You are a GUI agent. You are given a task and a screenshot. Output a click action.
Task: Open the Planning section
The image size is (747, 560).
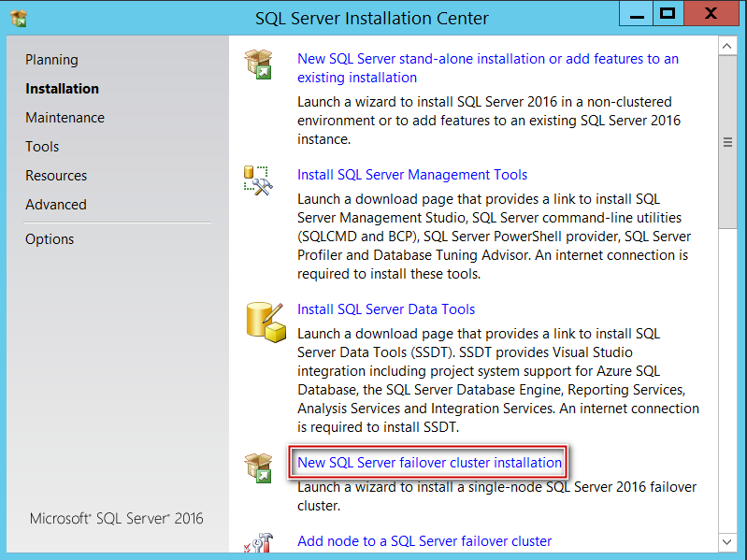click(x=51, y=60)
